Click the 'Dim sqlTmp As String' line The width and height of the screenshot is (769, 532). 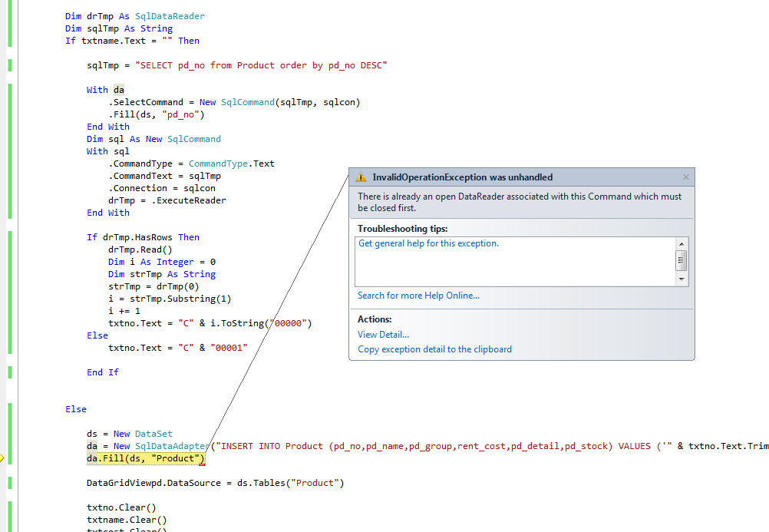[119, 28]
